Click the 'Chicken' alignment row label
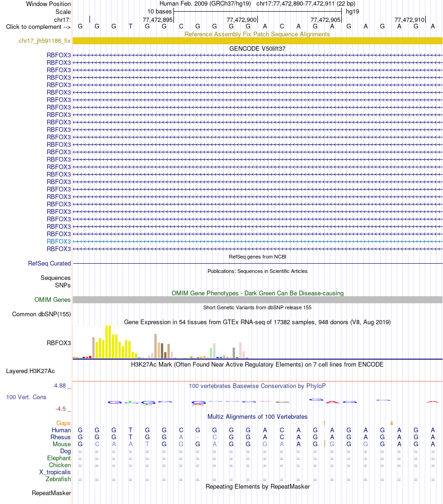This screenshot has height=504, width=443. coord(60,465)
